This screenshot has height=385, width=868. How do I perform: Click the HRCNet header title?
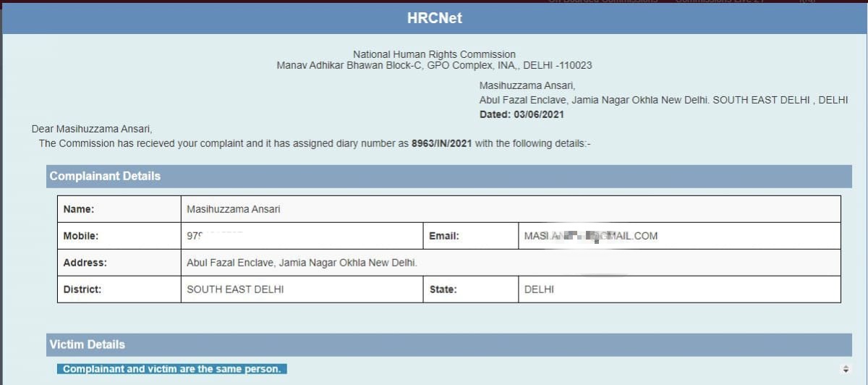pyautogui.click(x=434, y=18)
